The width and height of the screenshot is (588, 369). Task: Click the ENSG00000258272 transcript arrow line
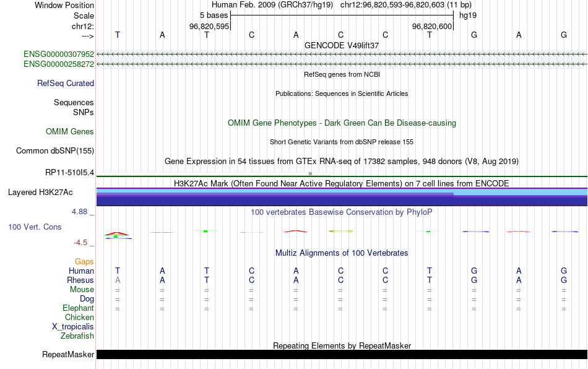342,64
